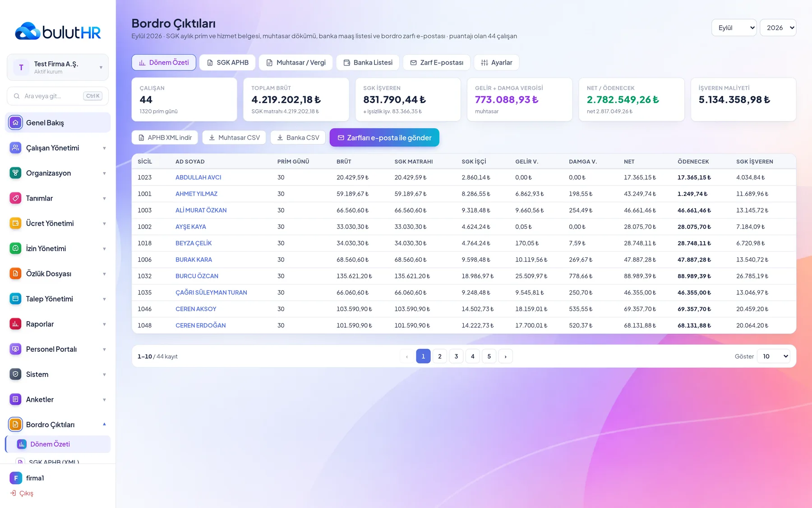
Task: Click the Raporlar chart icon
Action: point(15,324)
